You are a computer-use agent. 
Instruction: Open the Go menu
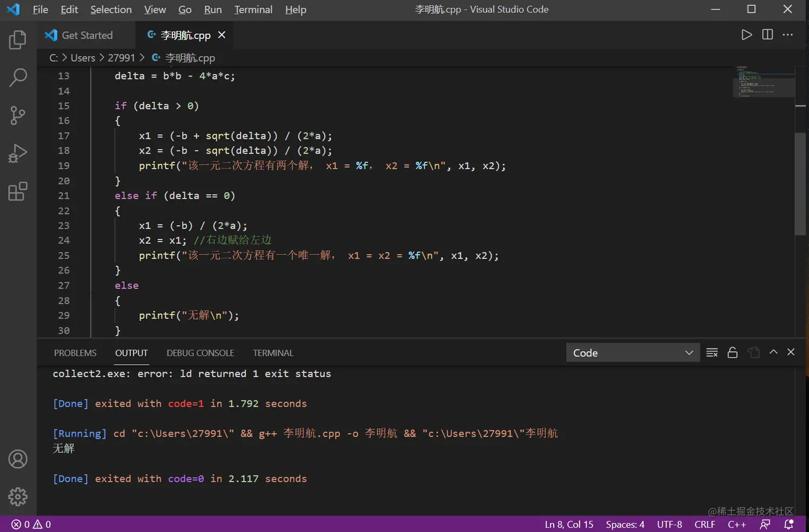185,10
